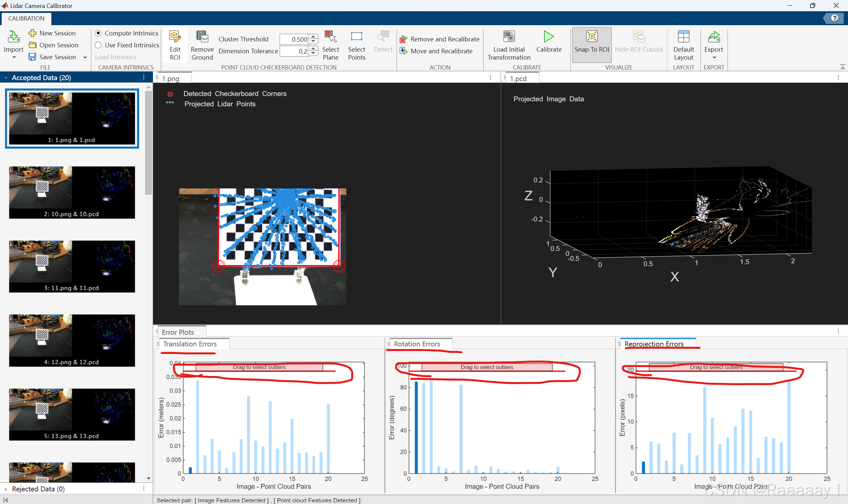Click the Remove Ground tool icon
848x504 pixels.
(202, 37)
